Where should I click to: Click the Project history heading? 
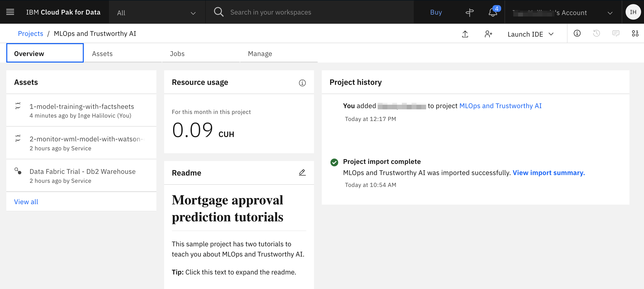[x=355, y=82]
